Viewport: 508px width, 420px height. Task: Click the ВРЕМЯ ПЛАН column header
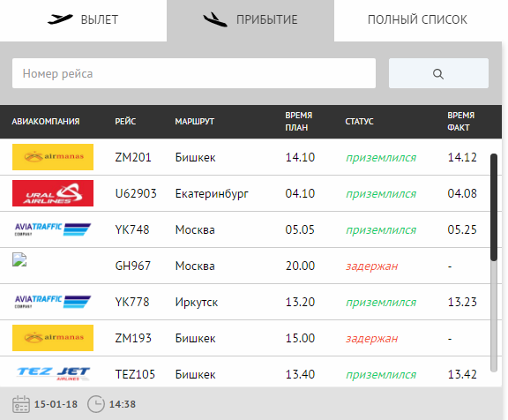(299, 122)
